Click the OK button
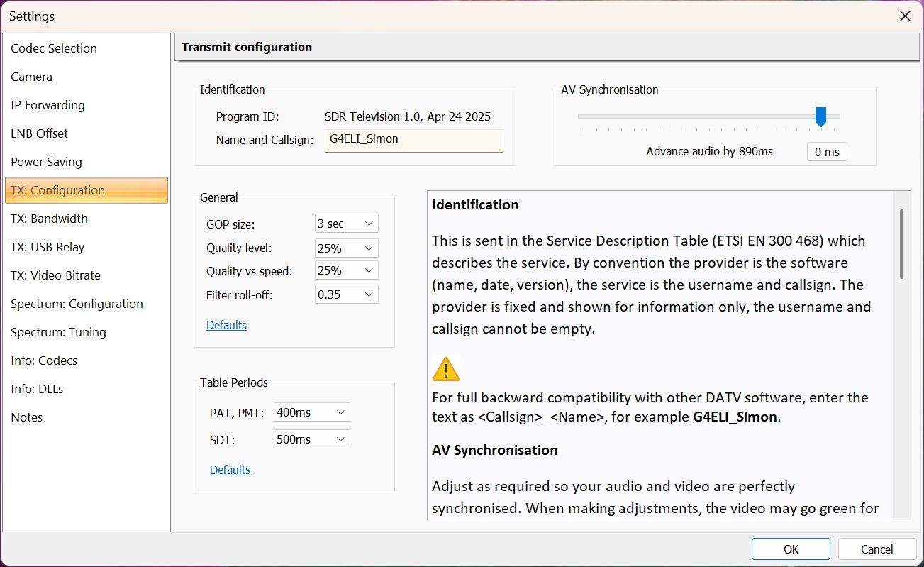924x567 pixels. coord(791,549)
